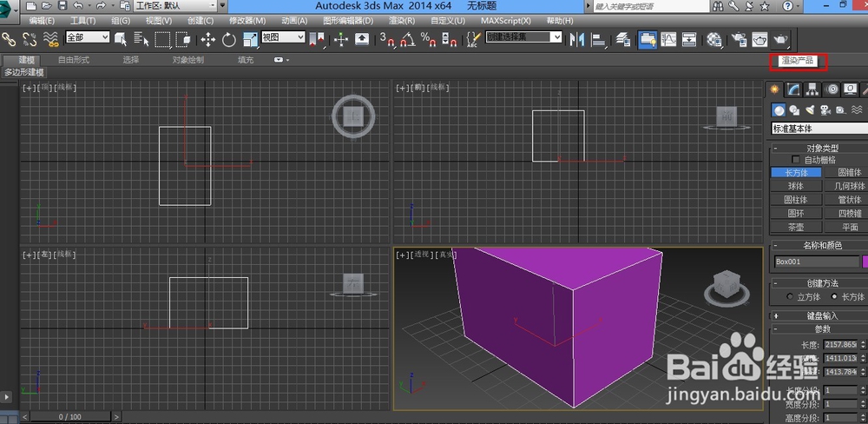The height and width of the screenshot is (424, 868).
Task: Toggle the Percent Snap icon
Action: tap(429, 39)
